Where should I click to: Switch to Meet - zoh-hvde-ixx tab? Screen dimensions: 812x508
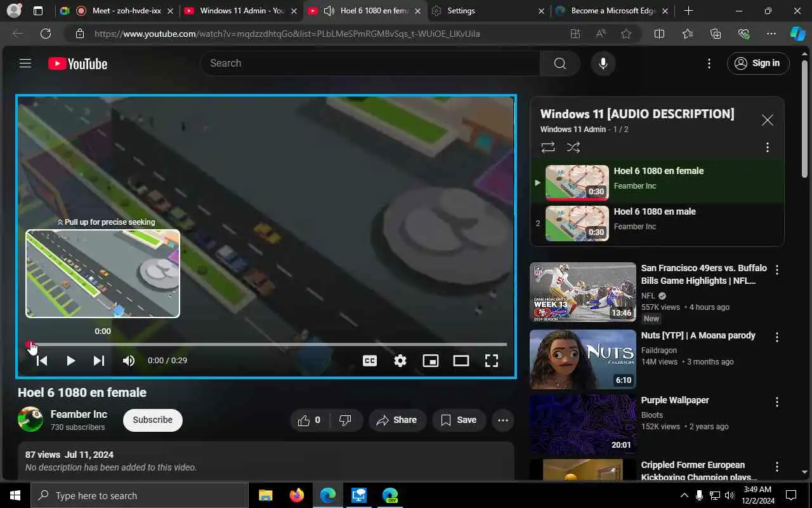(117, 11)
